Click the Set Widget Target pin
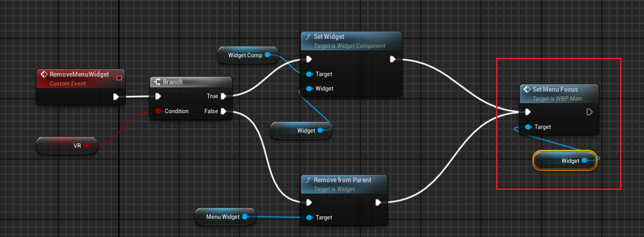 (309, 74)
